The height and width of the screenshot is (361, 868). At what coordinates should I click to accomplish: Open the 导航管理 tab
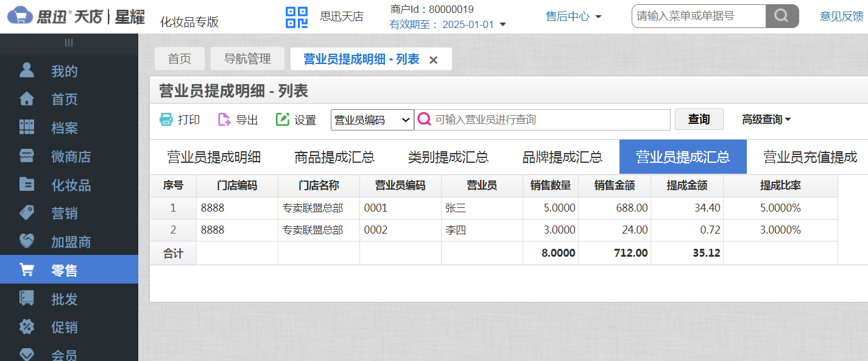247,58
